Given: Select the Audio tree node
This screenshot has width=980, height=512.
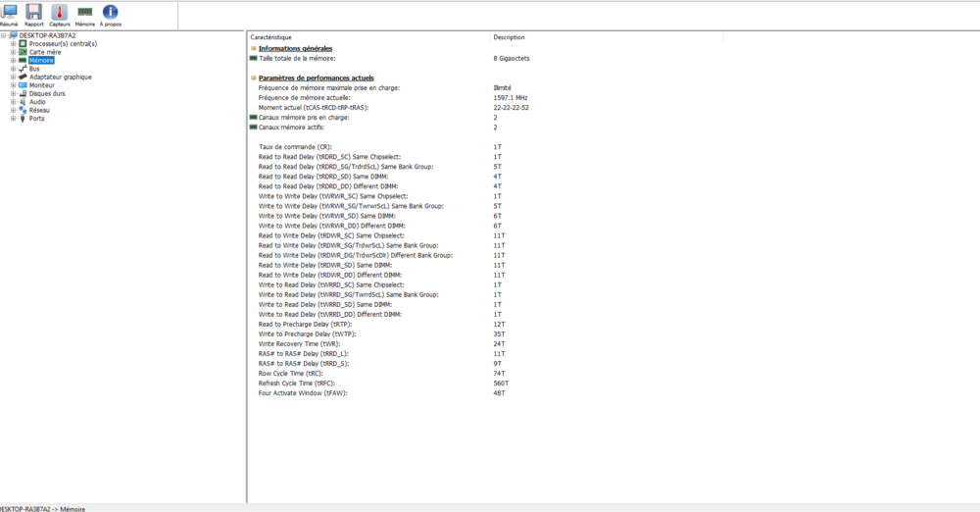Looking at the screenshot, I should tap(37, 102).
